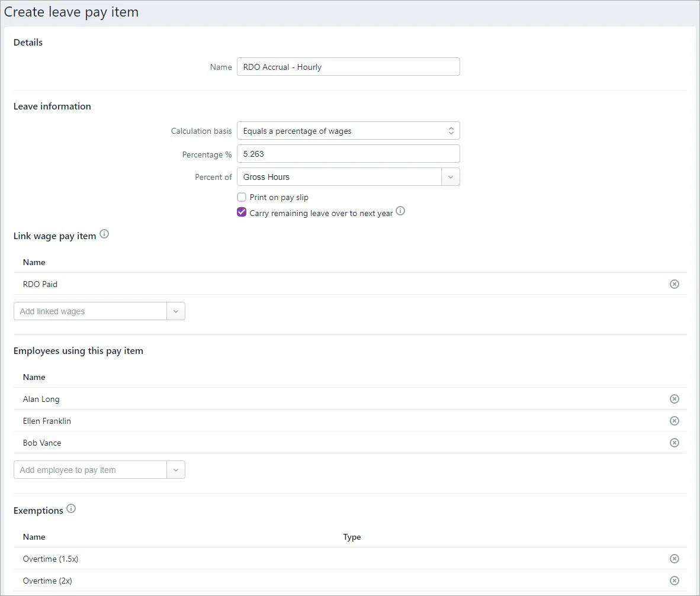This screenshot has height=596, width=700.
Task: Remove Alan Long from this pay item
Action: 674,399
